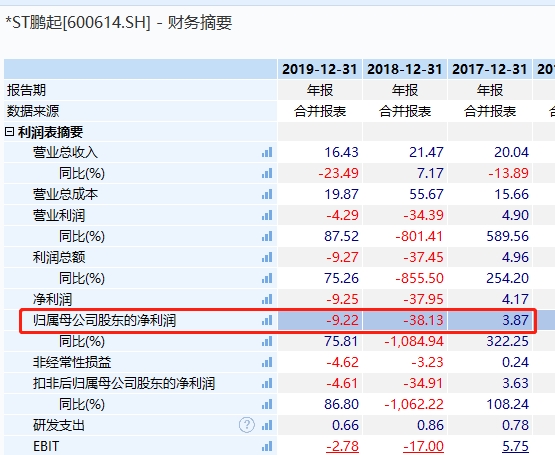The image size is (555, 455).
Task: Open chart icon for EBIT row
Action: click(267, 446)
